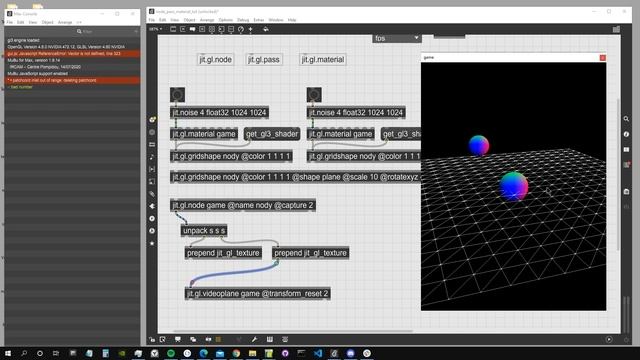
Task: Open the video clips browser icon
Action: (152, 169)
